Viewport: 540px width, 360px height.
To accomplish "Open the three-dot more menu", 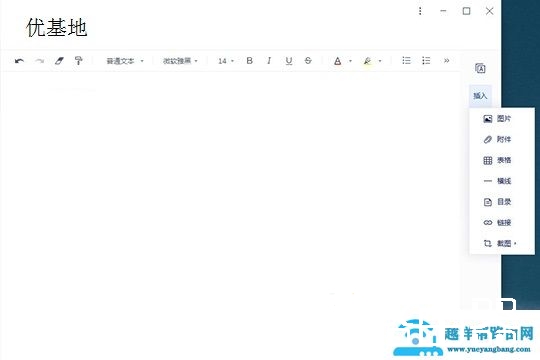I will coord(420,11).
